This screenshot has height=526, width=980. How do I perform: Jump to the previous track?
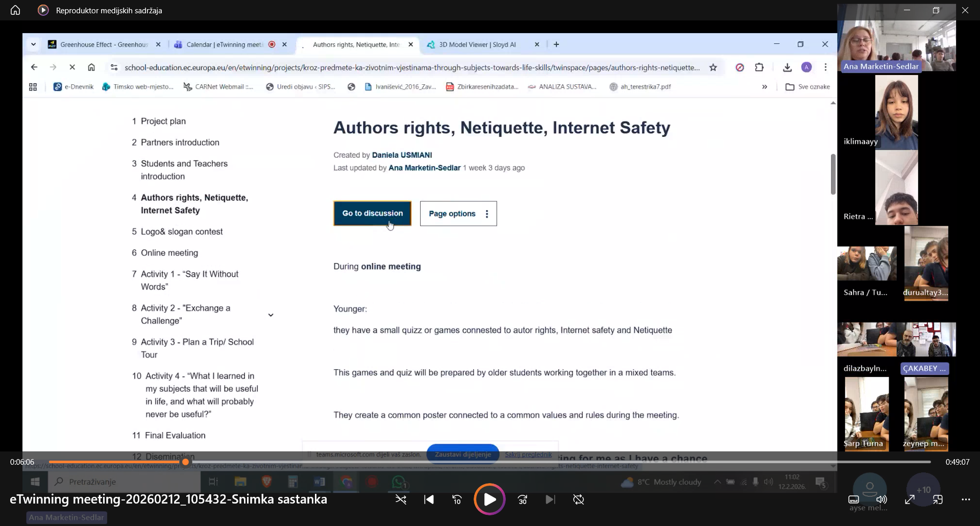tap(429, 500)
